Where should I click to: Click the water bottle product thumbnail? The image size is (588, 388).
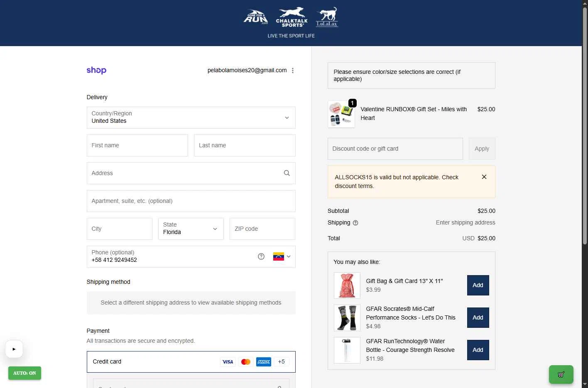(x=347, y=350)
